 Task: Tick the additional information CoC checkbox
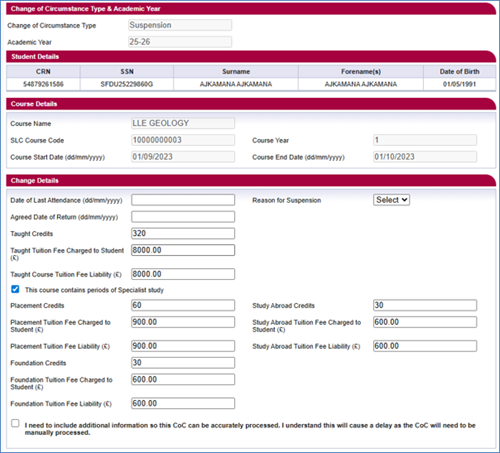[15, 423]
